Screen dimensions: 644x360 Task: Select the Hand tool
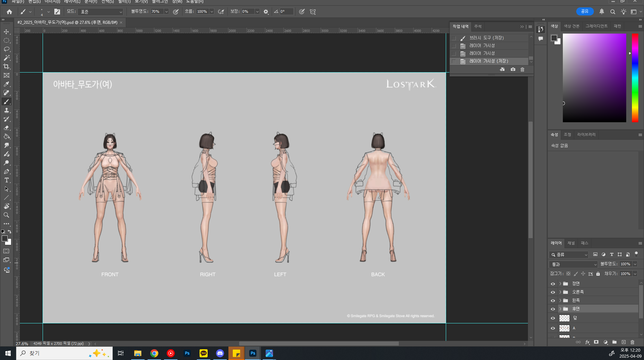click(x=6, y=206)
